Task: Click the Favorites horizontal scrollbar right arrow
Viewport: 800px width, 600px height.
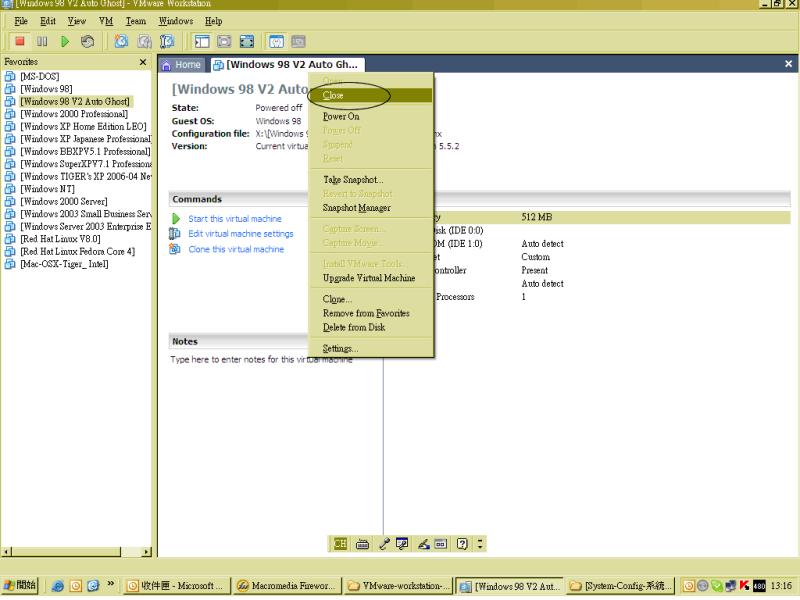Action: tap(146, 552)
